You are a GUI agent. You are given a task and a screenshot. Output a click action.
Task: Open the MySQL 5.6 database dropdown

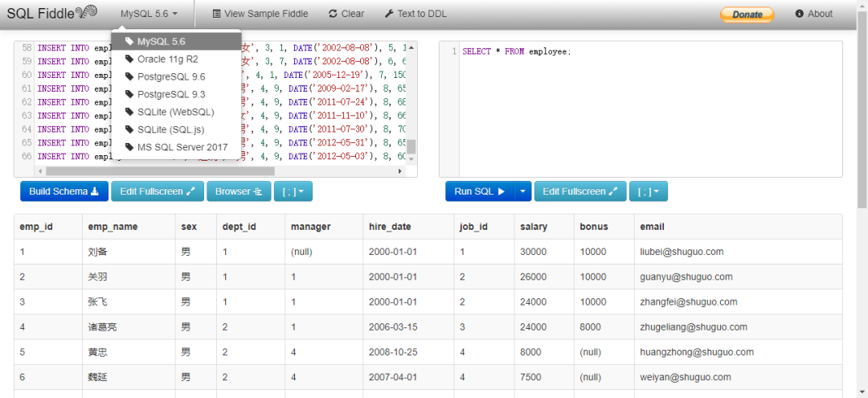149,14
